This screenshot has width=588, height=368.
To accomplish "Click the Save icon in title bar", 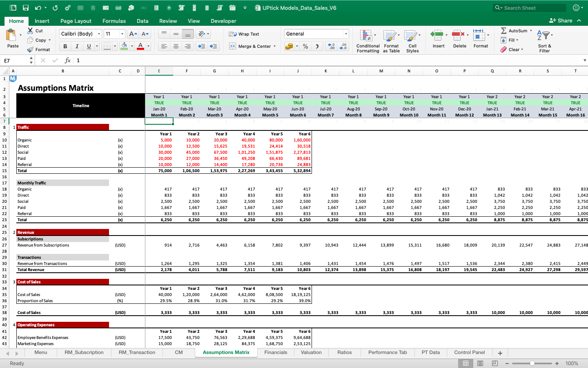I will point(26,8).
